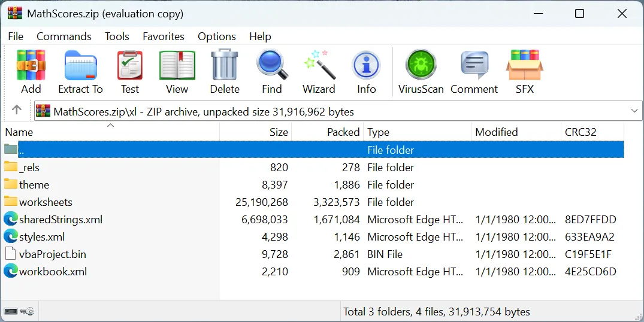This screenshot has height=322, width=644.
Task: Click the View book icon
Action: tap(177, 65)
